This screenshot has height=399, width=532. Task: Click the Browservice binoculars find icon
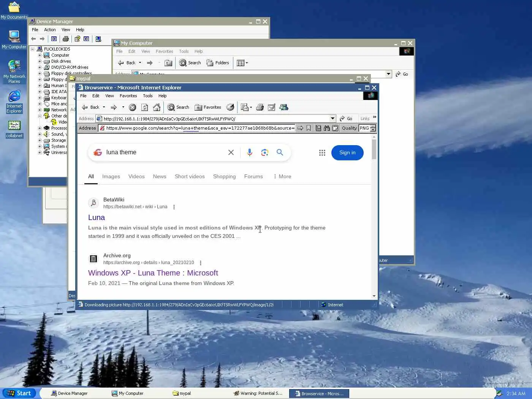click(327, 128)
